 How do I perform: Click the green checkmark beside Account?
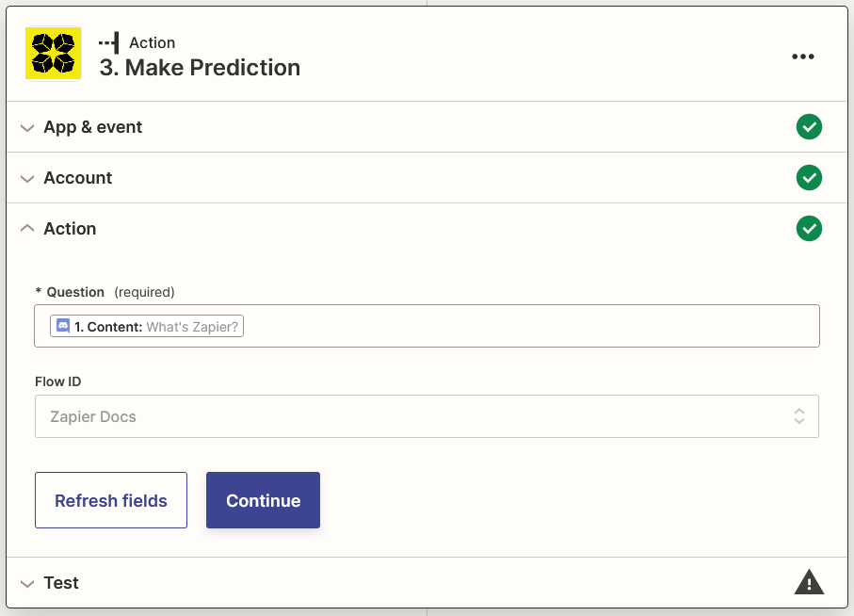click(x=809, y=178)
